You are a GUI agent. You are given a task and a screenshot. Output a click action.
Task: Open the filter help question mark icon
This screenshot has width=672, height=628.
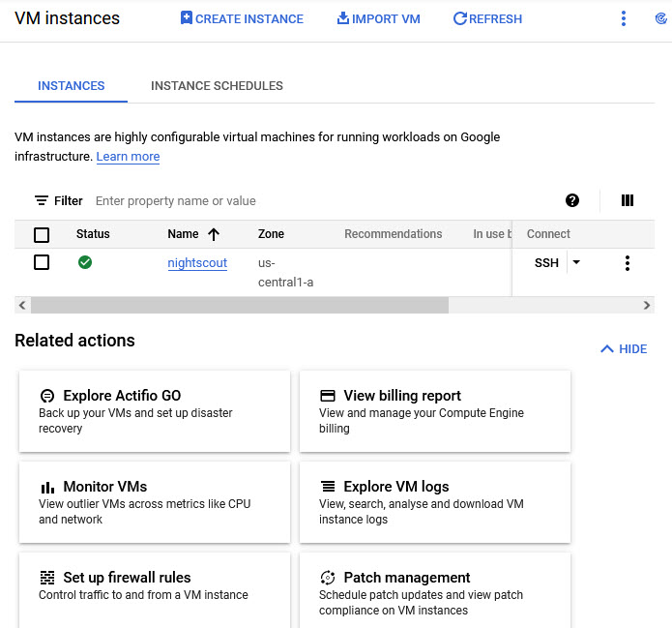coord(572,200)
